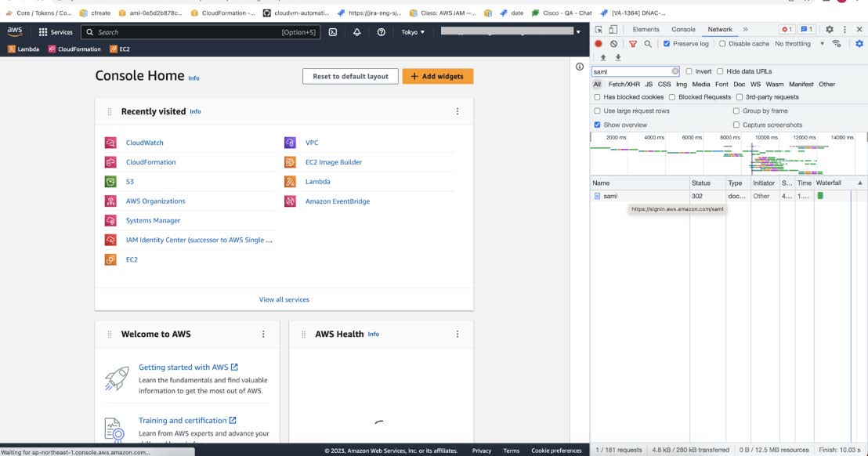Open the network search magnifier
Viewport: 868px width, 456px height.
pos(648,44)
